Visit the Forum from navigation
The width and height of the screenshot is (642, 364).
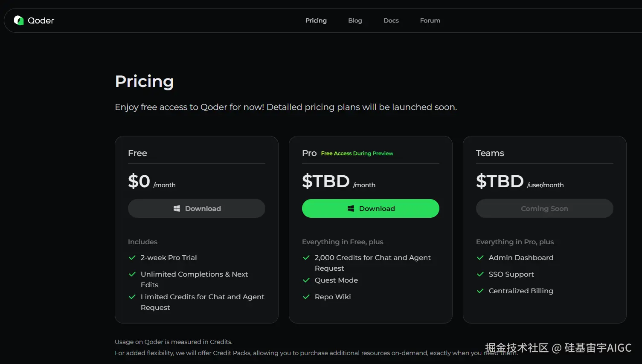430,20
